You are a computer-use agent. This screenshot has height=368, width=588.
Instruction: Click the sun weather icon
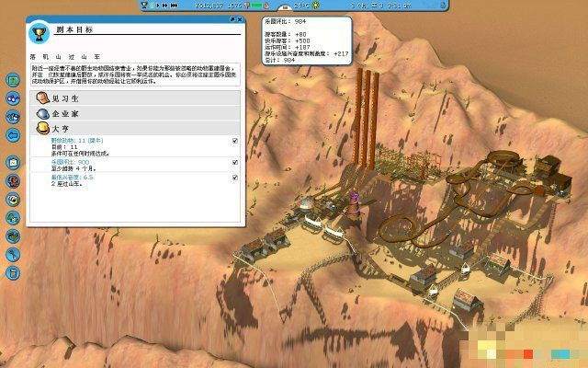pyautogui.click(x=315, y=6)
